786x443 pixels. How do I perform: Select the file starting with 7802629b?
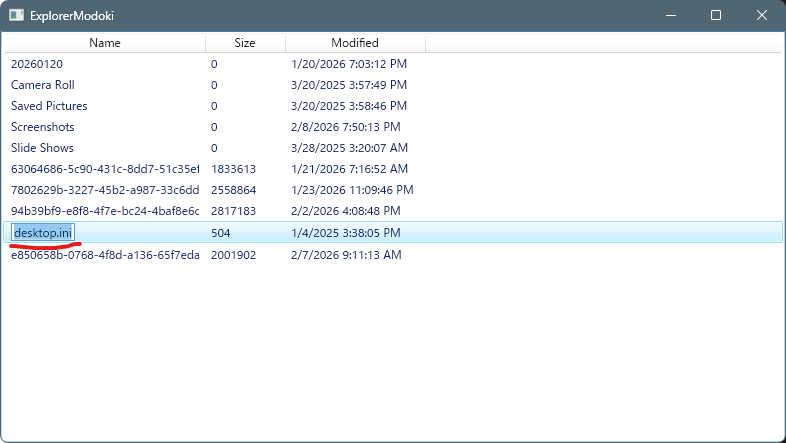click(104, 190)
